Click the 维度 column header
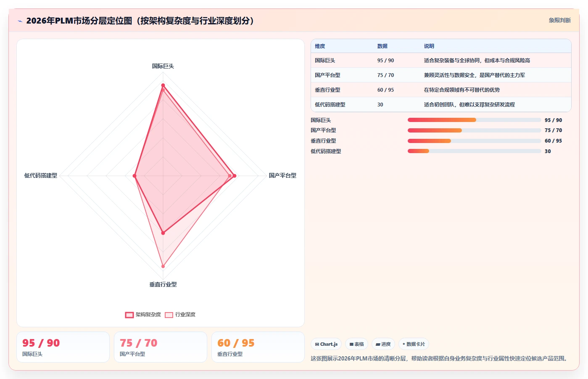588x379 pixels. (x=320, y=46)
